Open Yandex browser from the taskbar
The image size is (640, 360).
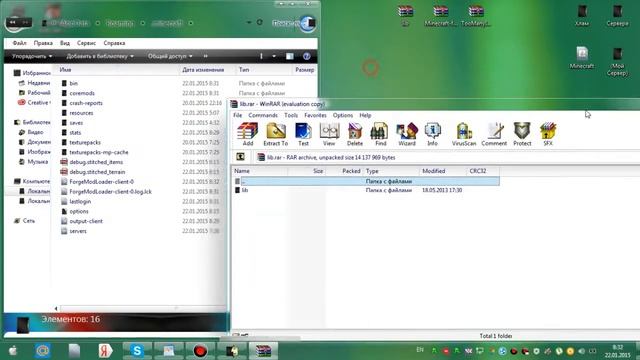[105, 351]
